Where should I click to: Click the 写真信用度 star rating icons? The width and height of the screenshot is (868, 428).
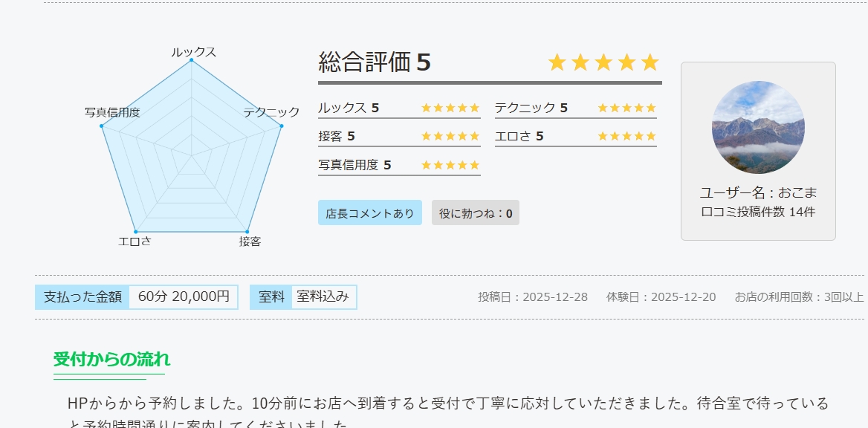tap(450, 165)
